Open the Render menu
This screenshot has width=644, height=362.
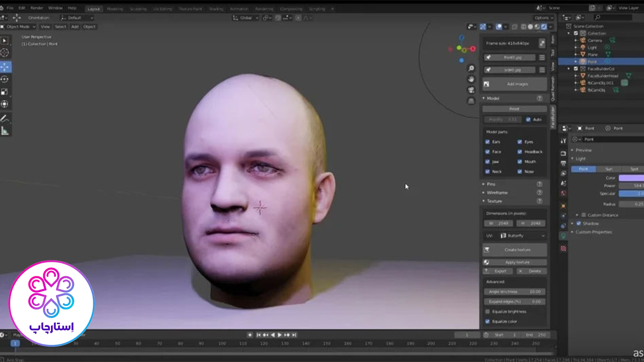point(36,9)
